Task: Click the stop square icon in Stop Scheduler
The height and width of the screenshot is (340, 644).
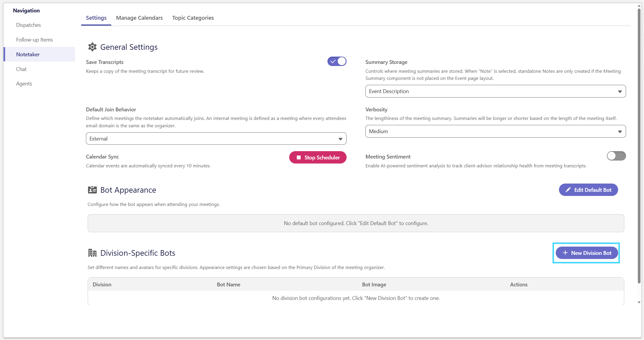Action: pos(299,157)
